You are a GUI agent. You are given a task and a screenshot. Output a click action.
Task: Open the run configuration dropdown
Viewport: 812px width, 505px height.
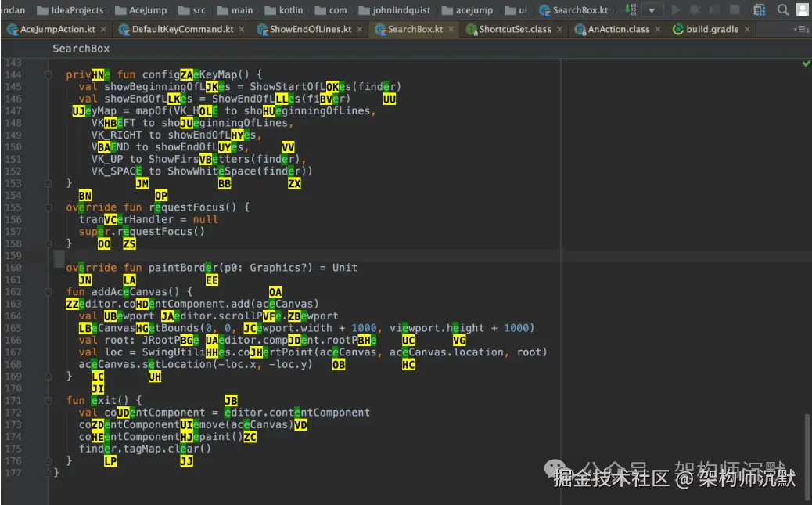point(652,10)
